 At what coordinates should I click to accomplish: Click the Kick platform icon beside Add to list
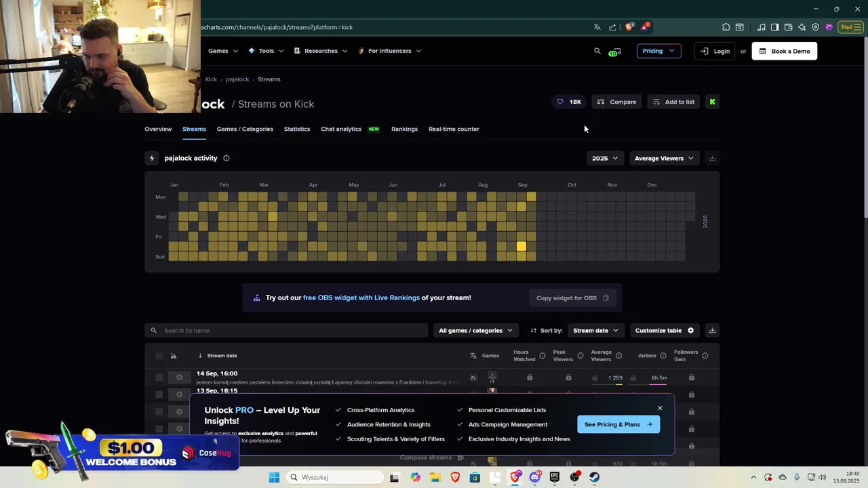coord(712,102)
